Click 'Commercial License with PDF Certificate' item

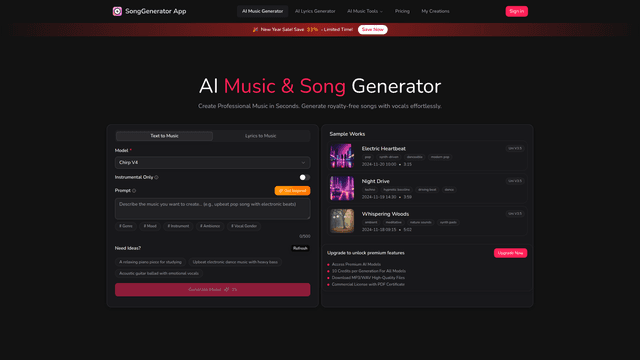pos(368,284)
